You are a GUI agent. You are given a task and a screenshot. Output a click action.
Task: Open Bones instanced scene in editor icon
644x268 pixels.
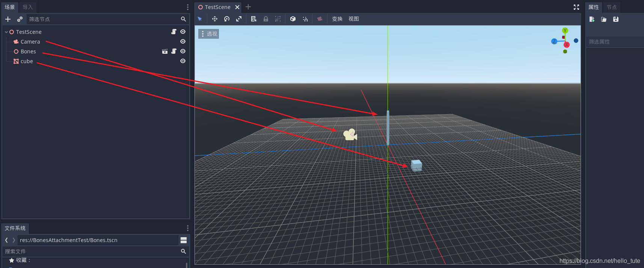coord(165,51)
